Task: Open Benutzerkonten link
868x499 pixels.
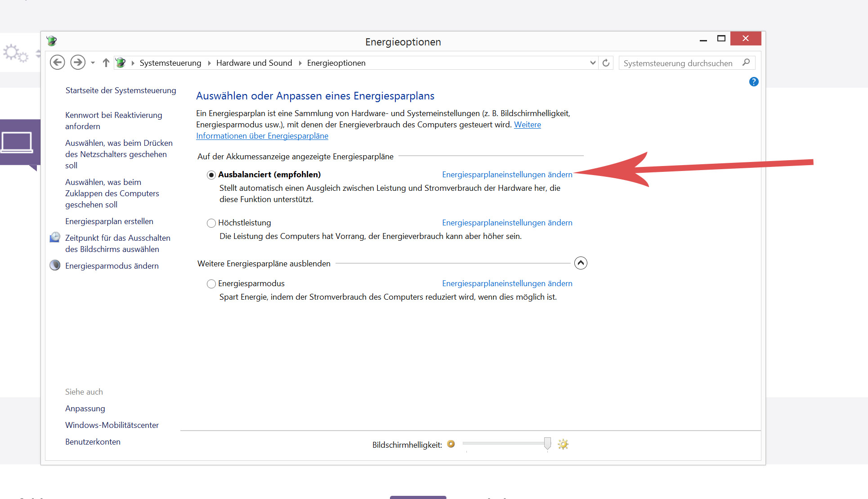Action: pos(93,442)
